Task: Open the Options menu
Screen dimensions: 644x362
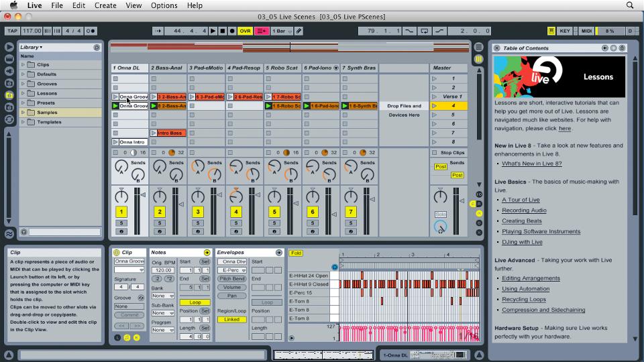Action: (164, 5)
